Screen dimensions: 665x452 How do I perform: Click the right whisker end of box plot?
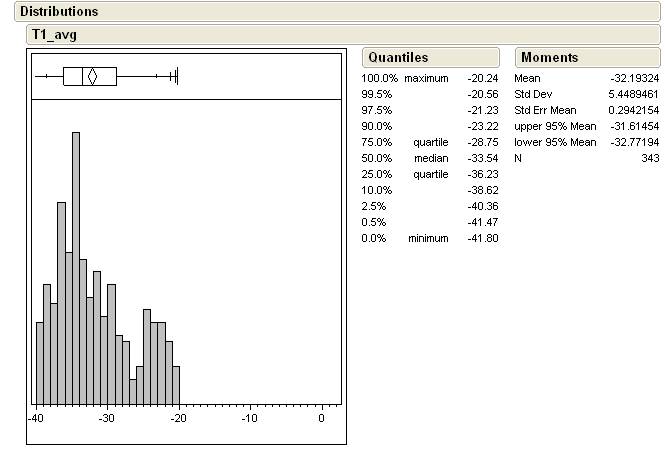pos(176,76)
